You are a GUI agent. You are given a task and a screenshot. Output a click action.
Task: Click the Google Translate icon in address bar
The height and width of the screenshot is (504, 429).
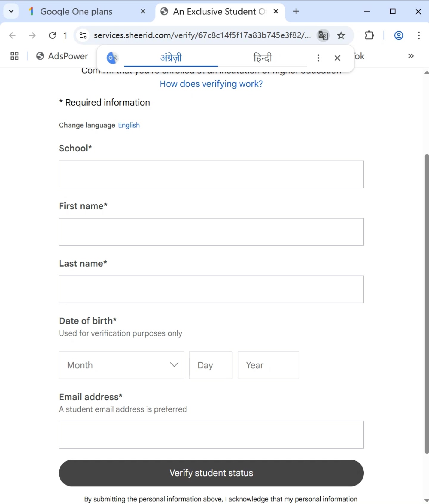[323, 35]
